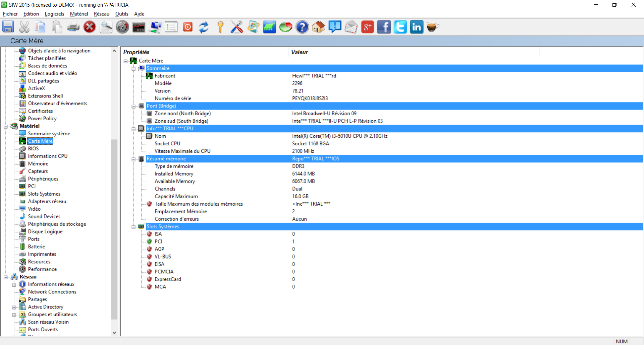The width and height of the screenshot is (644, 345).
Task: Collapse the Pont (Bridge) section
Action: point(133,106)
